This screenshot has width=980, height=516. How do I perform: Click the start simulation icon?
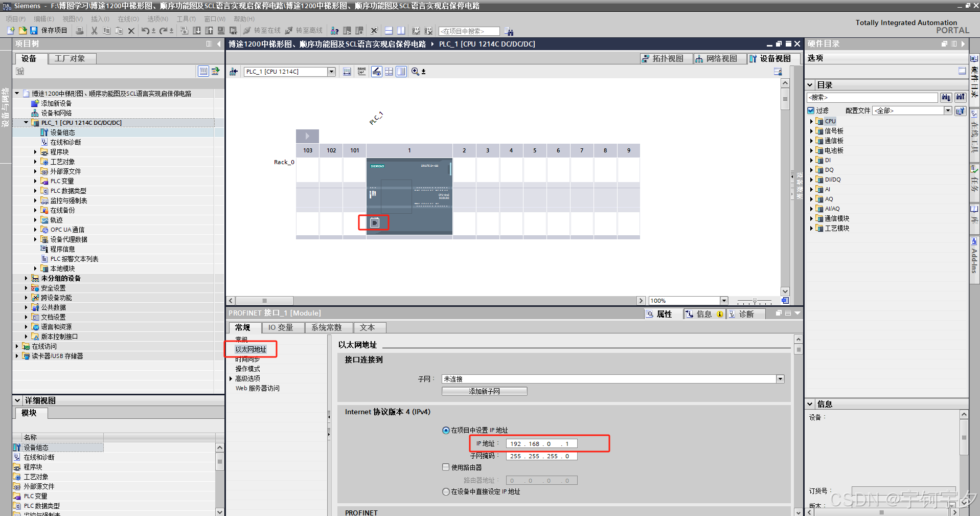pos(221,31)
